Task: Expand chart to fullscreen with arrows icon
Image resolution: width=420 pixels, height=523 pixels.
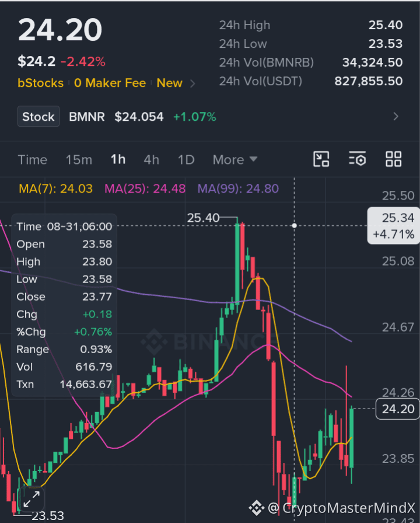Action: [x=32, y=499]
